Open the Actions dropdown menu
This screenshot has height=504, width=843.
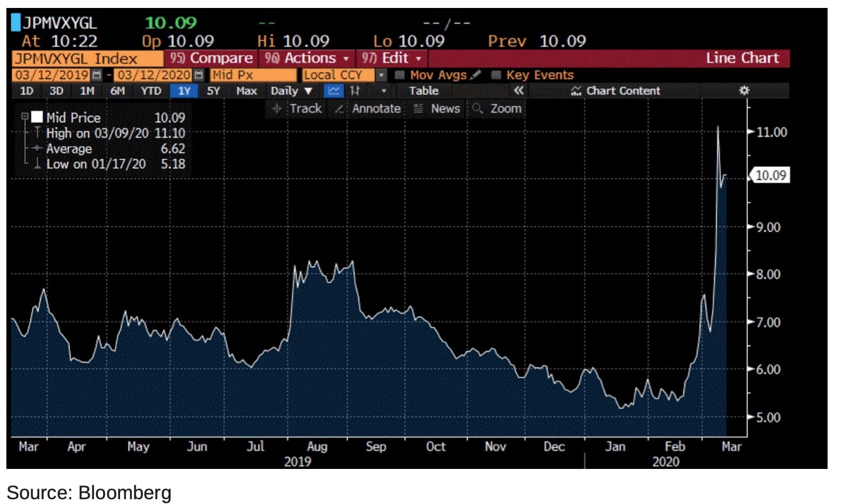[307, 58]
